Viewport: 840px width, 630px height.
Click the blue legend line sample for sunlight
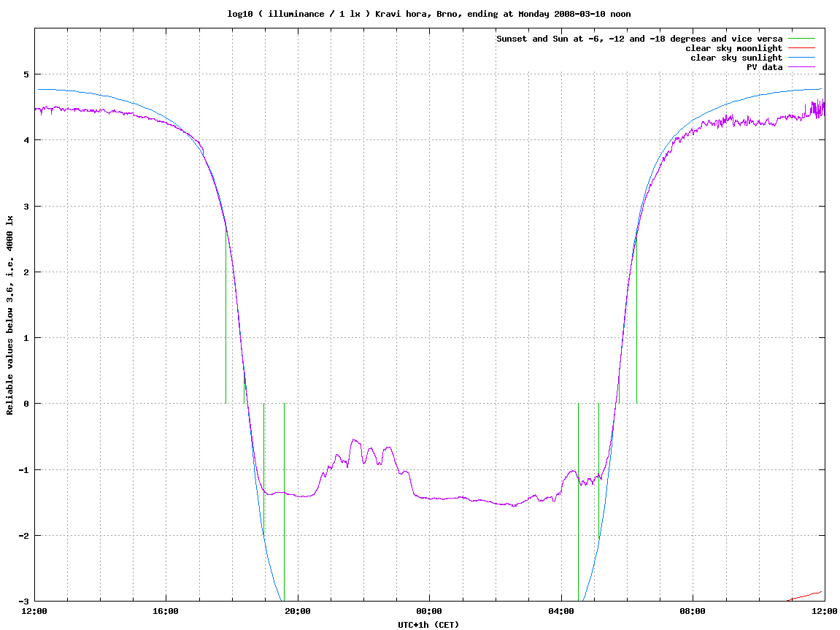click(x=801, y=58)
